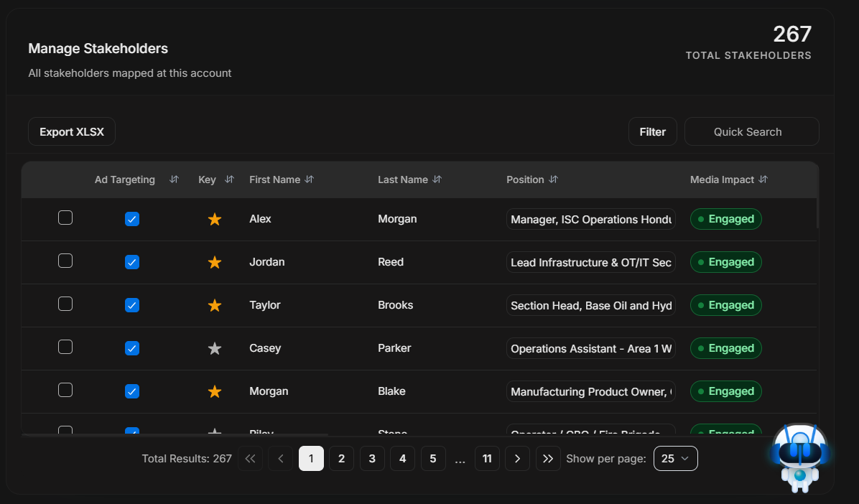This screenshot has width=859, height=504.
Task: Select current page 1 button
Action: (311, 459)
